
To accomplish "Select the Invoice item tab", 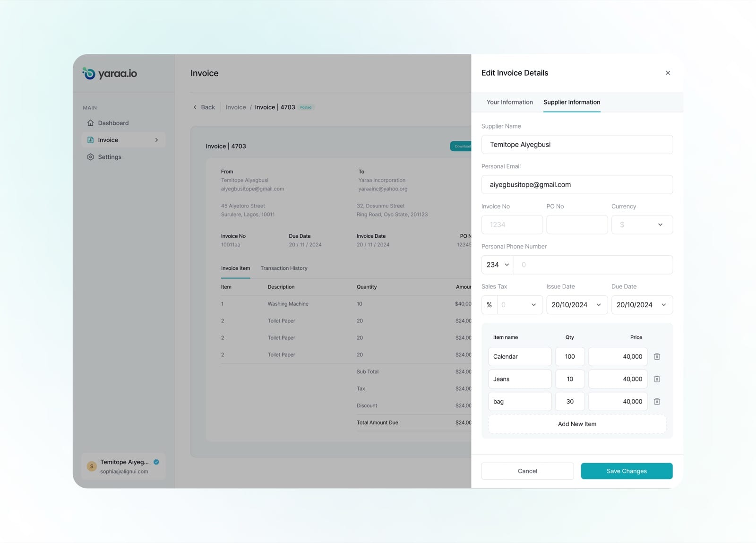I will pyautogui.click(x=235, y=268).
